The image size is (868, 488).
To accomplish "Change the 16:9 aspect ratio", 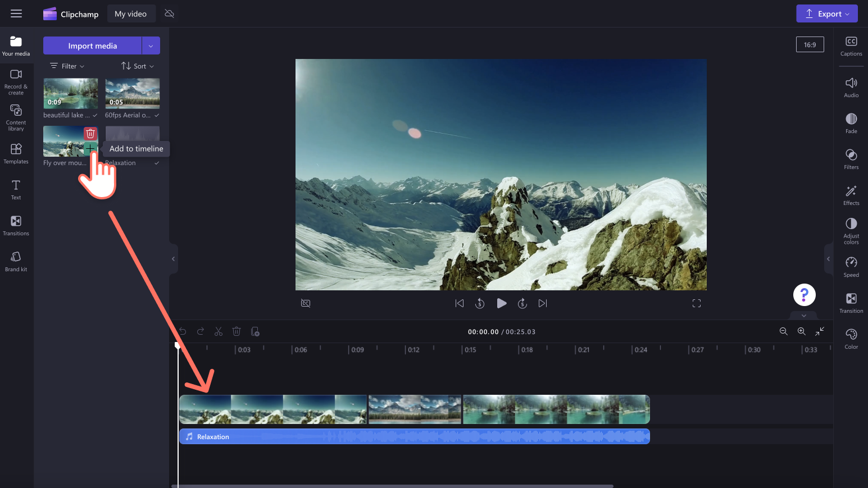I will pyautogui.click(x=810, y=44).
